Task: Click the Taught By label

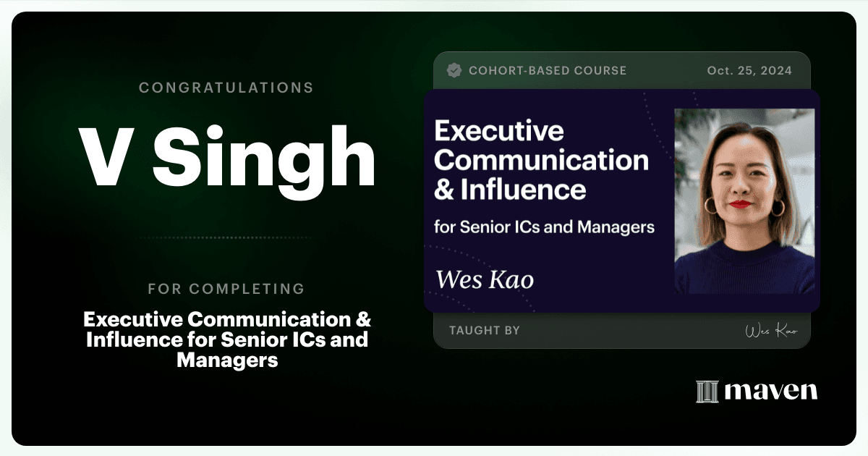Action: (485, 331)
